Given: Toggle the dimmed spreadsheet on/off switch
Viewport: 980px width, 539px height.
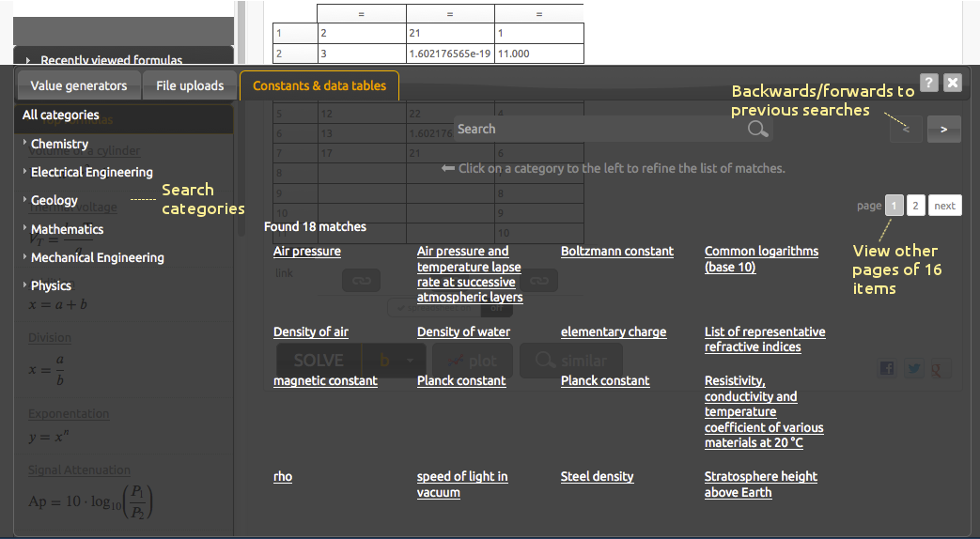Looking at the screenshot, I should click(451, 308).
